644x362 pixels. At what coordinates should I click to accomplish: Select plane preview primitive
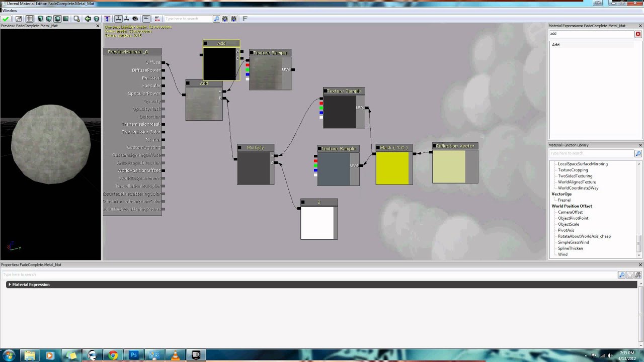click(66, 19)
